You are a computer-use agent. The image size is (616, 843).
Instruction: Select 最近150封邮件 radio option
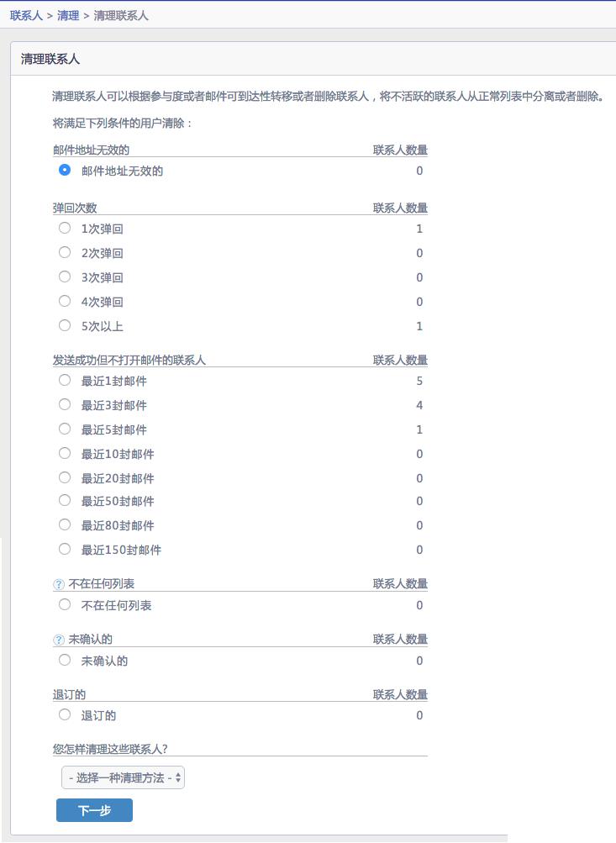click(65, 549)
